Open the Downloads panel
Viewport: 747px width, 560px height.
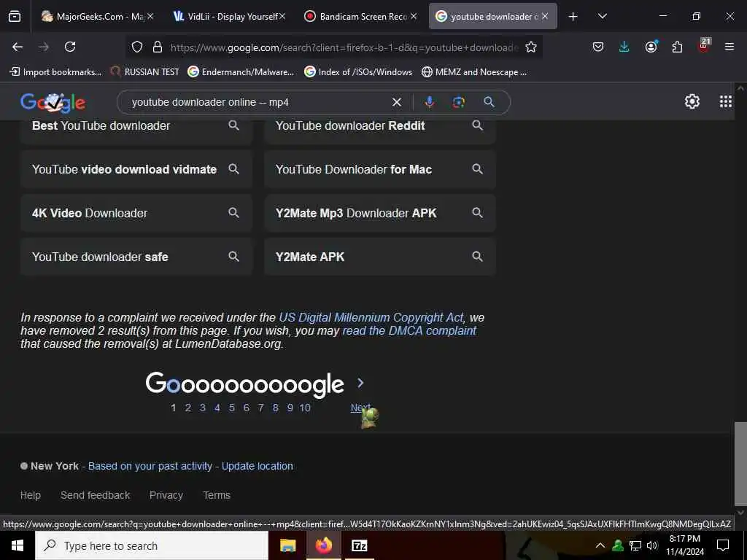pyautogui.click(x=624, y=47)
